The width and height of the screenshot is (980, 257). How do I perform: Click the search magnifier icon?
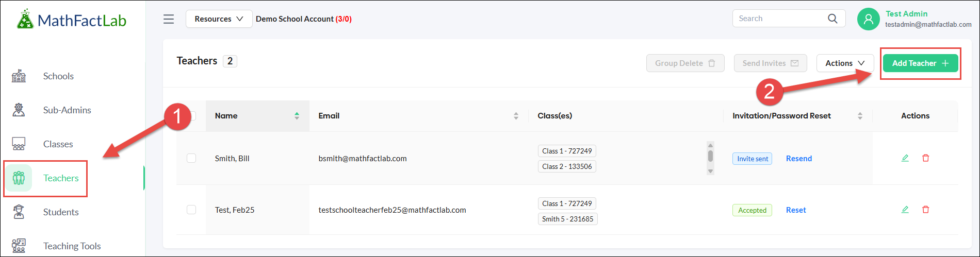click(832, 19)
